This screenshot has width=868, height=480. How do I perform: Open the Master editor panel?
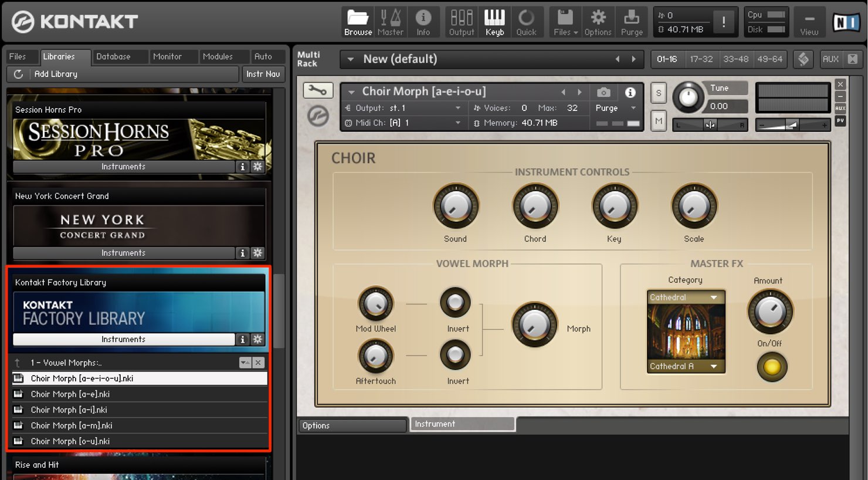390,22
